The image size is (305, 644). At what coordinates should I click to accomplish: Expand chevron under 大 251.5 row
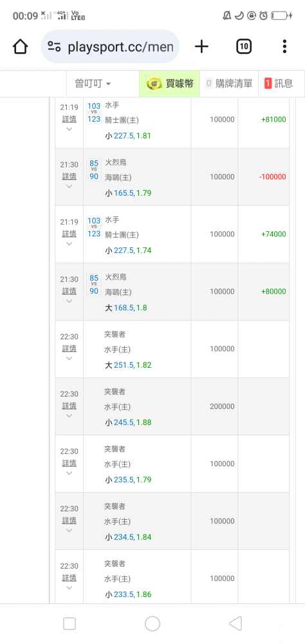pyautogui.click(x=69, y=358)
